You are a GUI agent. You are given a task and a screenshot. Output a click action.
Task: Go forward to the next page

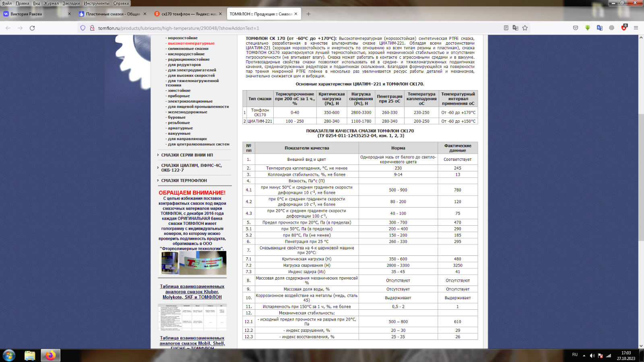(x=20, y=28)
